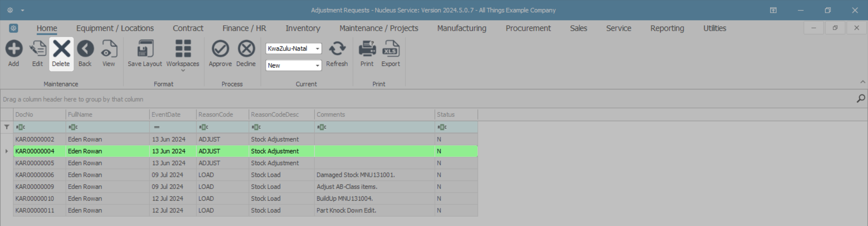This screenshot has width=868, height=226.
Task: Refresh the adjustment requests list
Action: 337,49
